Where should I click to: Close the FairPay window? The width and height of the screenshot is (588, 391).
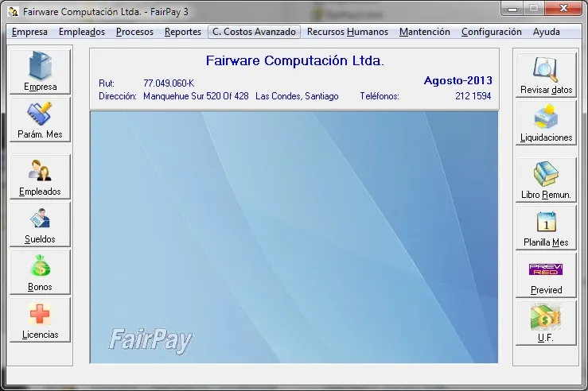(563, 8)
